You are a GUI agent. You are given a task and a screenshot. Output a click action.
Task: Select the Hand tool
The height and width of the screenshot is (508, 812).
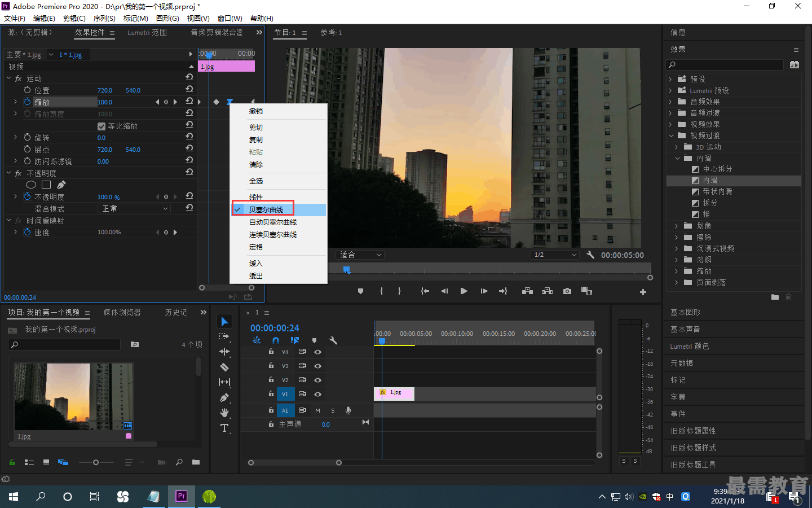224,413
